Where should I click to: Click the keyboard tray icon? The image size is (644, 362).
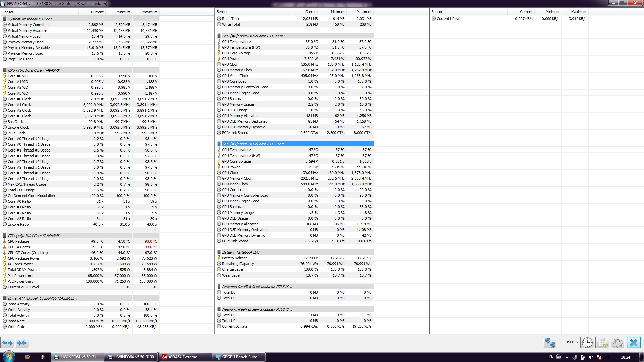point(558,357)
